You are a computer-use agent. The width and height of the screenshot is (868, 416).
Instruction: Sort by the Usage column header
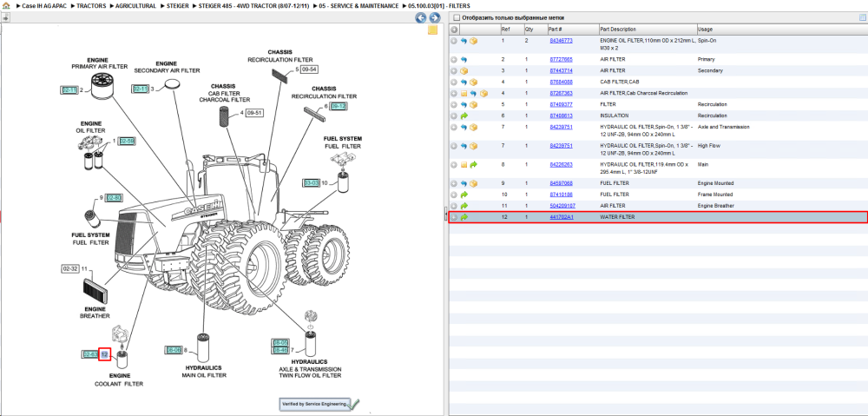point(782,30)
